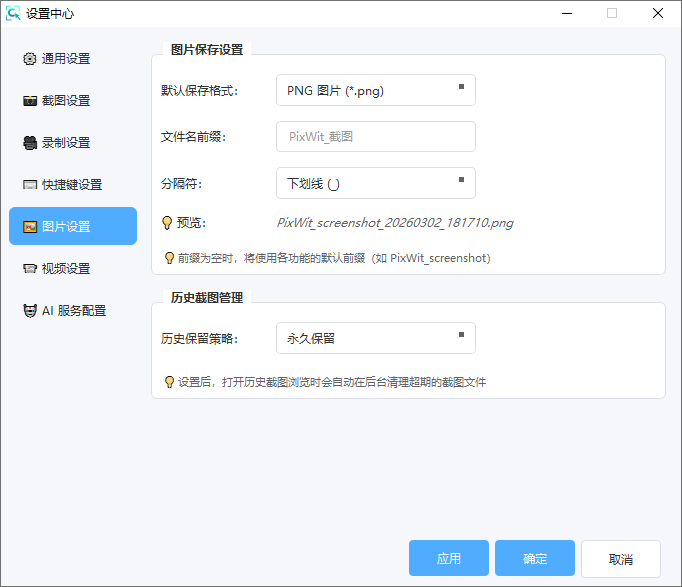Click the 默认保存格式 label
Screen dimensions: 682x587
[199, 90]
